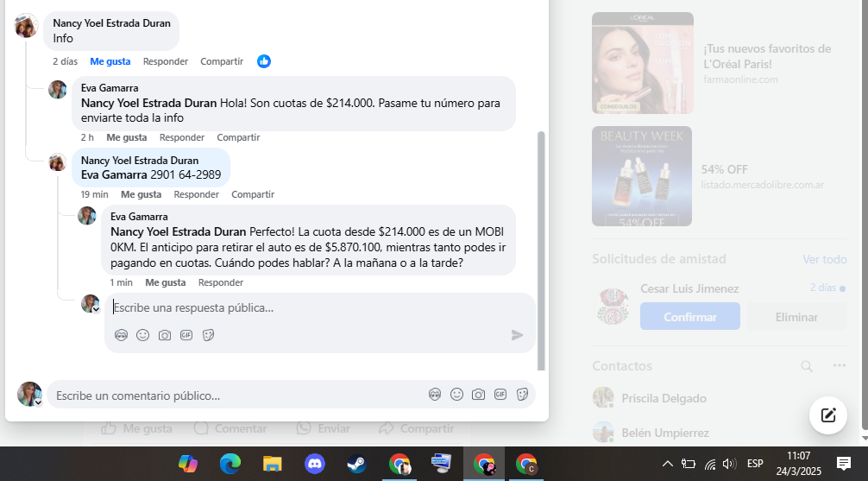Like Nancy's phone number comment from 19 min
This screenshot has height=481, width=868.
(141, 194)
